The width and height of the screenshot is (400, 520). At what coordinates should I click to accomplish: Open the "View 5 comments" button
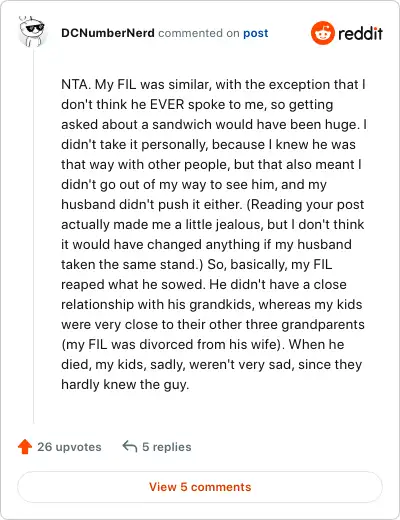[x=200, y=487]
